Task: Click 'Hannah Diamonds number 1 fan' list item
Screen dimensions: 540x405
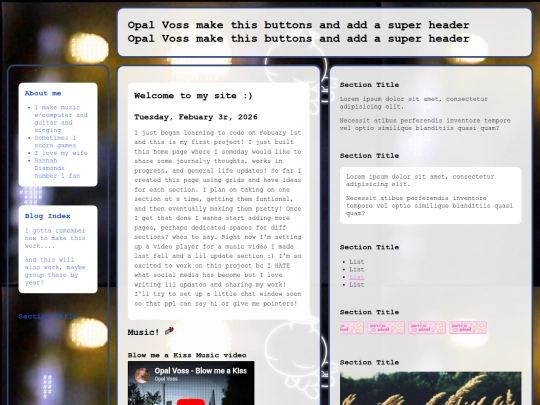Action: (x=57, y=168)
